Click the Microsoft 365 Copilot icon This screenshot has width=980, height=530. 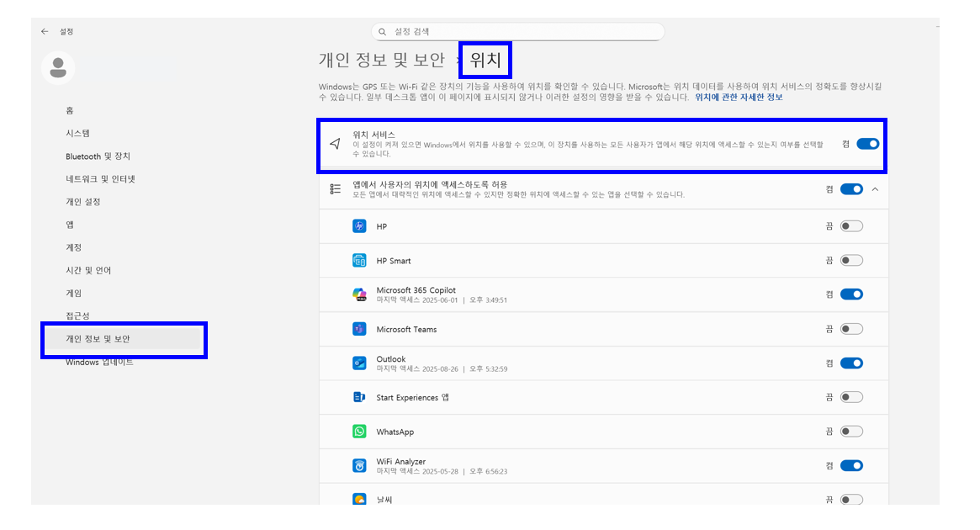(x=359, y=294)
